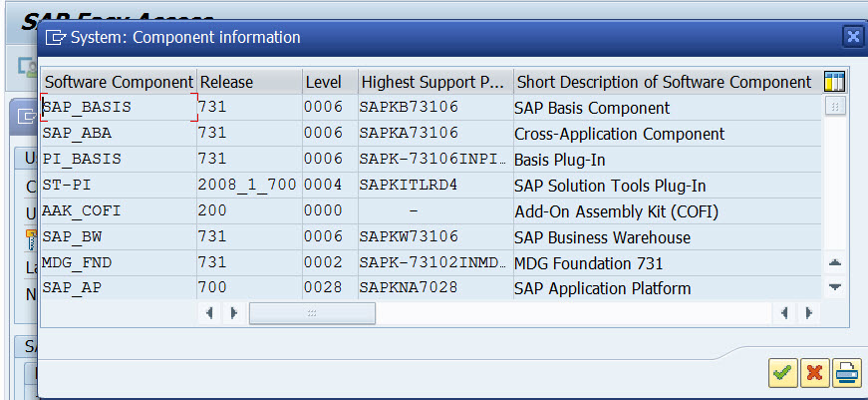This screenshot has height=400, width=868.
Task: Select the SAP_BW cell
Action: click(119, 236)
